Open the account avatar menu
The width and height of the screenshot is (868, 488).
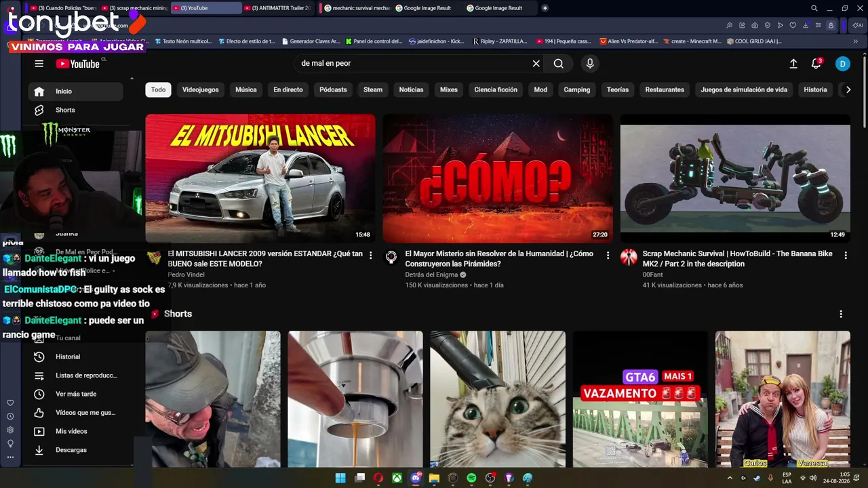[x=842, y=64]
